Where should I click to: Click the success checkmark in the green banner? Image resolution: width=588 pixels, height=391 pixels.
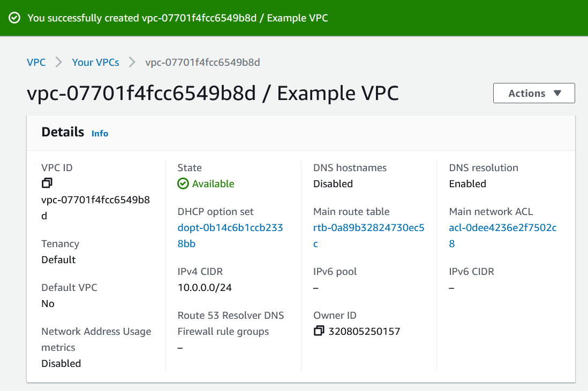14,17
